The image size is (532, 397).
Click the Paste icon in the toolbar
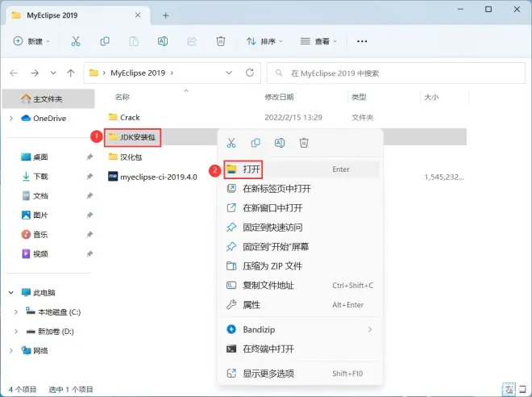click(x=134, y=41)
